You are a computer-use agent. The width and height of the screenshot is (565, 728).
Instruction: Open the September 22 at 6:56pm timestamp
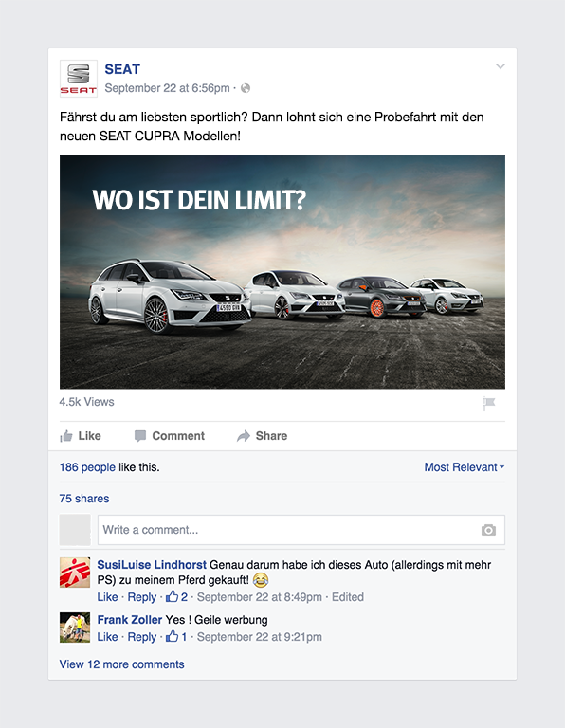click(x=167, y=88)
